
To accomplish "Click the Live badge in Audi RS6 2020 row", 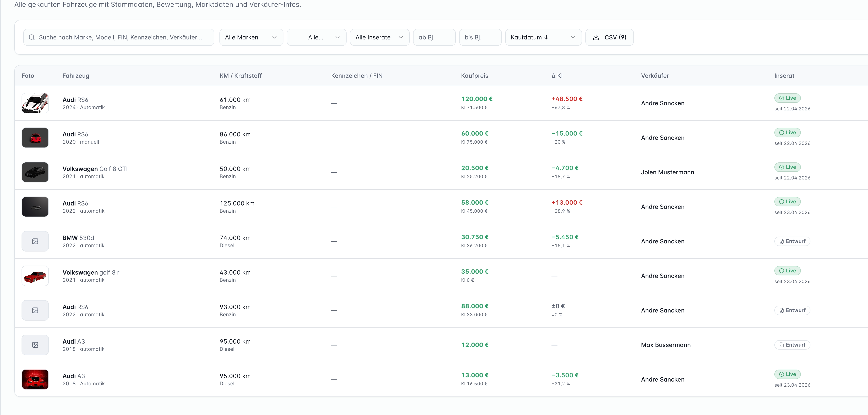I will [x=787, y=133].
